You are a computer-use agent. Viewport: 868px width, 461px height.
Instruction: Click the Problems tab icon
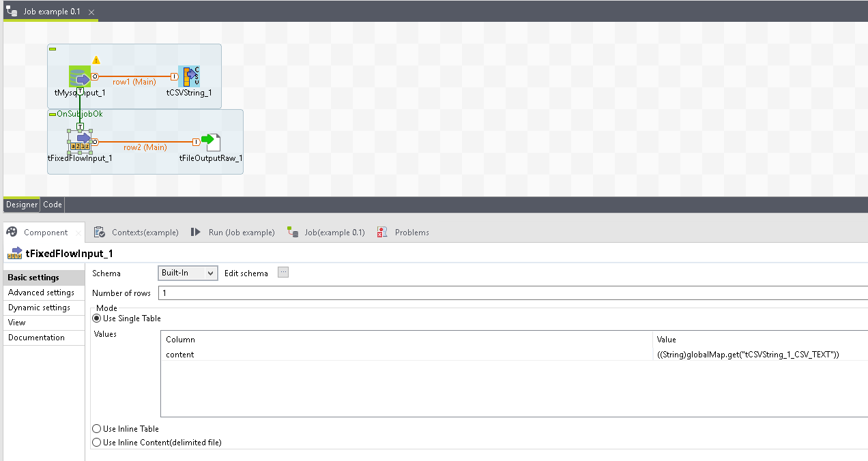pyautogui.click(x=382, y=233)
